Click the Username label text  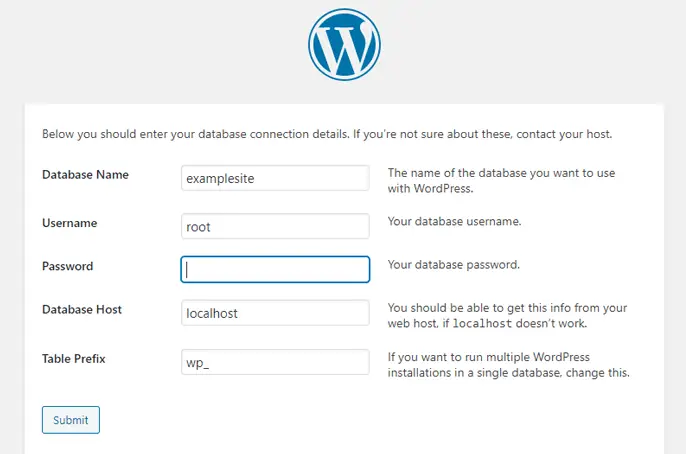(x=69, y=222)
